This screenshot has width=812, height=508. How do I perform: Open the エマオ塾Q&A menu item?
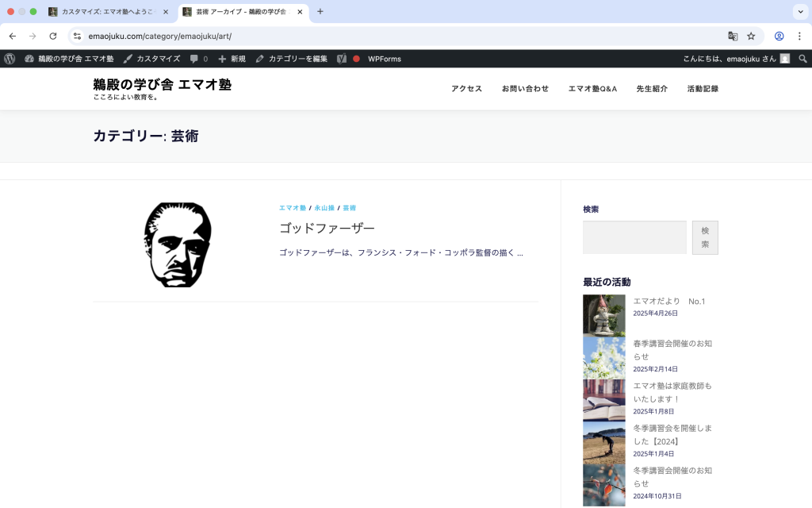click(592, 89)
